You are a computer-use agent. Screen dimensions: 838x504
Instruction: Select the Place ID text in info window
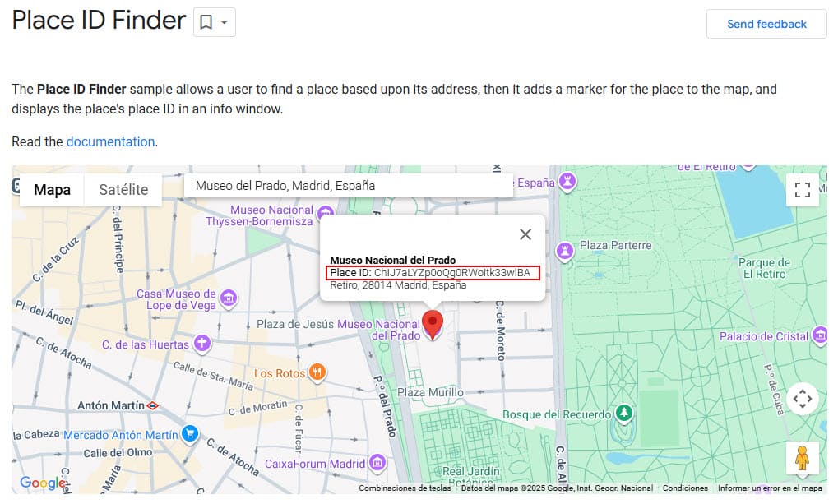pos(430,273)
